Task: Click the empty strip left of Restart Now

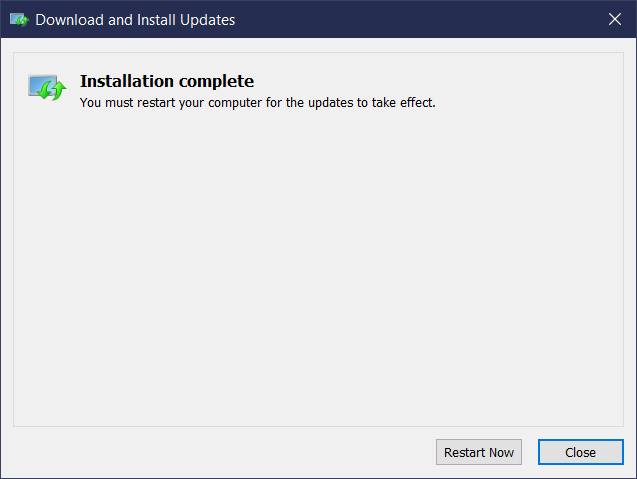Action: (220, 452)
